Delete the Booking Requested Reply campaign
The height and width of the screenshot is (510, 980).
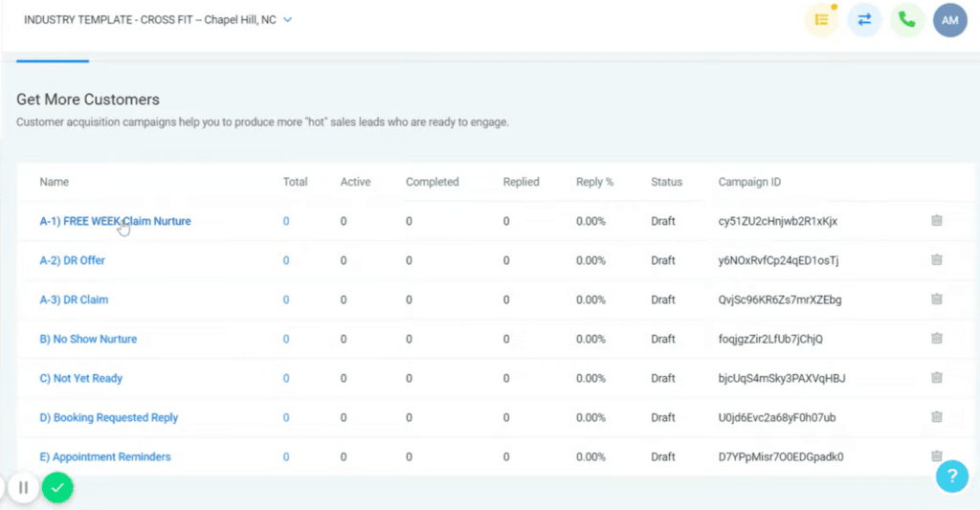(936, 417)
